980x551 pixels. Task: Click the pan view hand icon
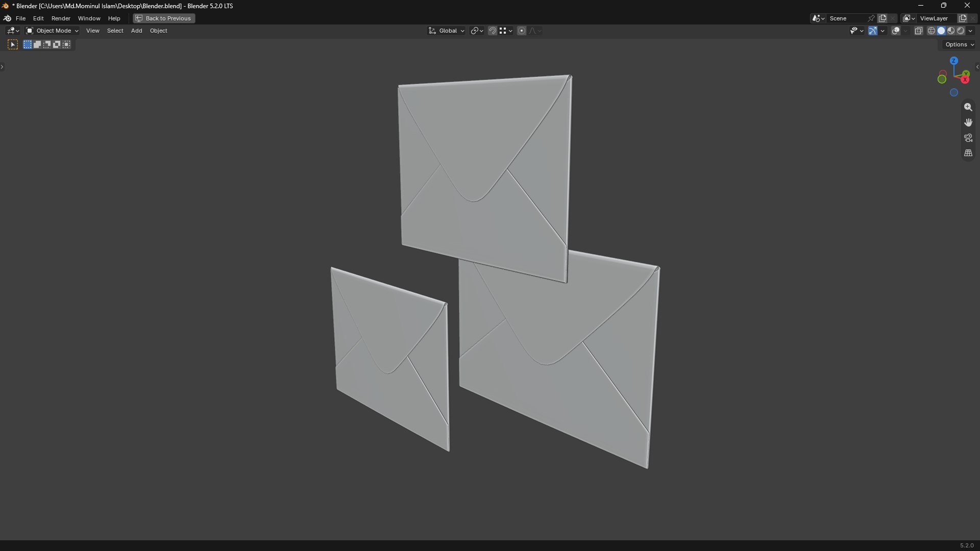point(968,122)
